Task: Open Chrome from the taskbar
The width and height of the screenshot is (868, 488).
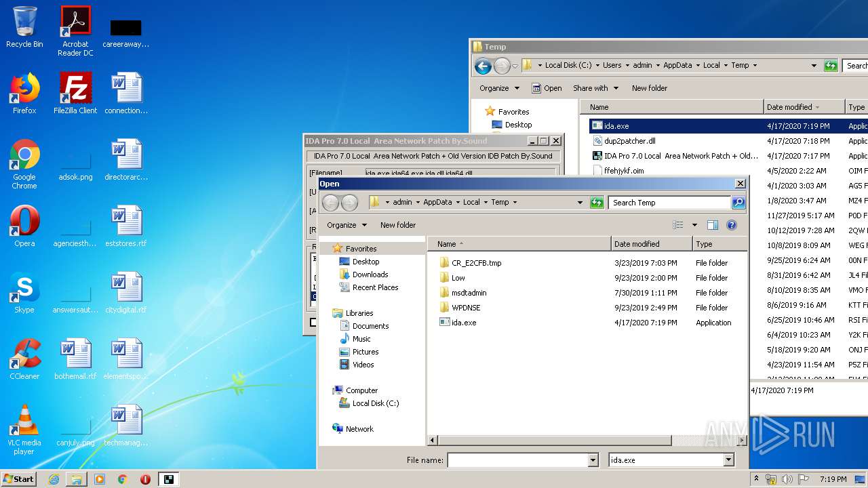Action: pyautogui.click(x=123, y=479)
